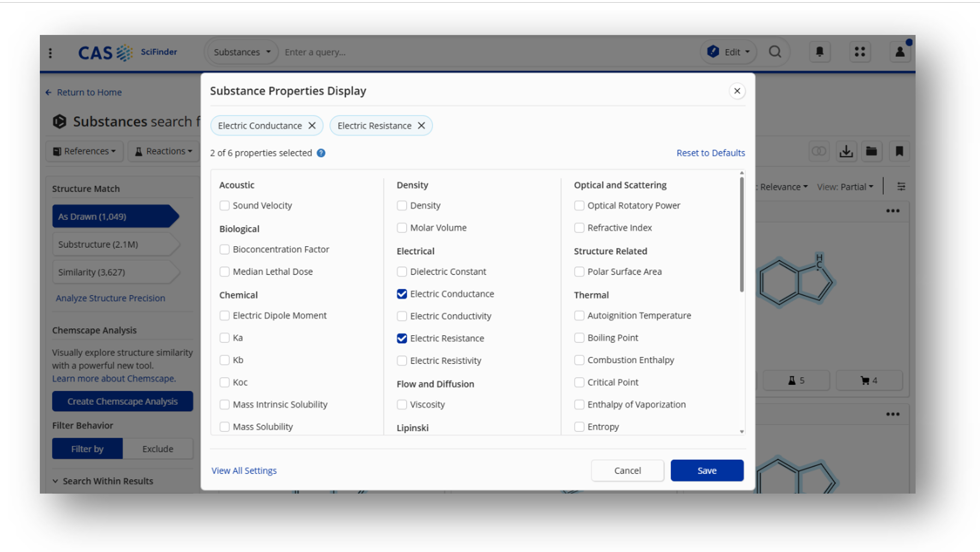The height and width of the screenshot is (552, 980).
Task: Click the download results icon
Action: click(846, 151)
